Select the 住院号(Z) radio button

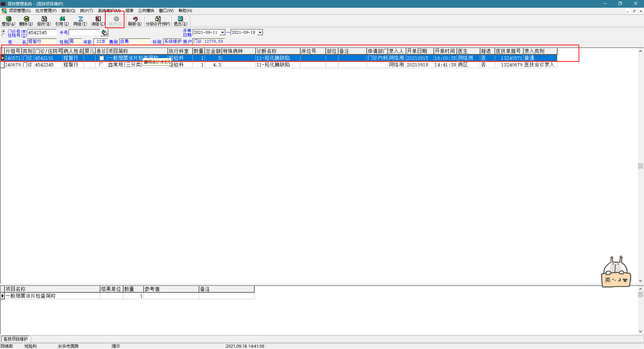(4, 35)
